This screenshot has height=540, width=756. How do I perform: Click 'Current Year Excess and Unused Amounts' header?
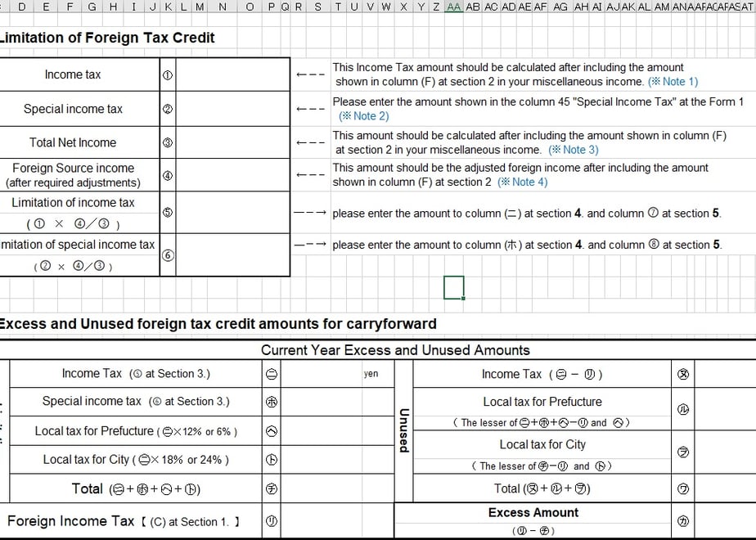tap(395, 350)
